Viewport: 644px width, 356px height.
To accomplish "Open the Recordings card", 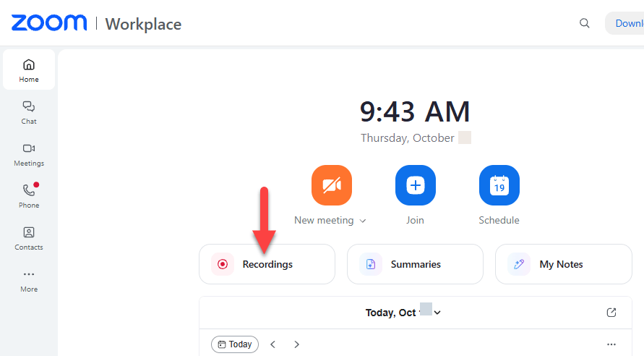I will pos(267,264).
